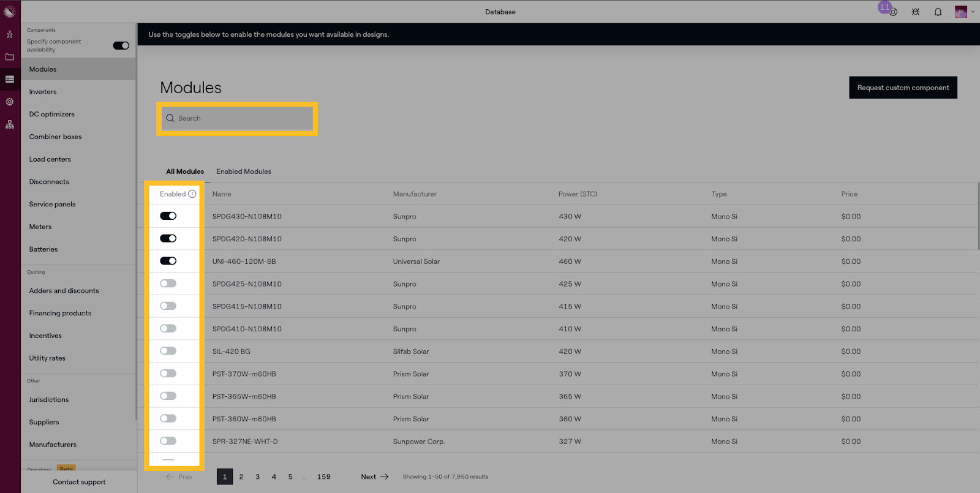980x493 pixels.
Task: Toggle Specify component availability switch
Action: point(121,45)
